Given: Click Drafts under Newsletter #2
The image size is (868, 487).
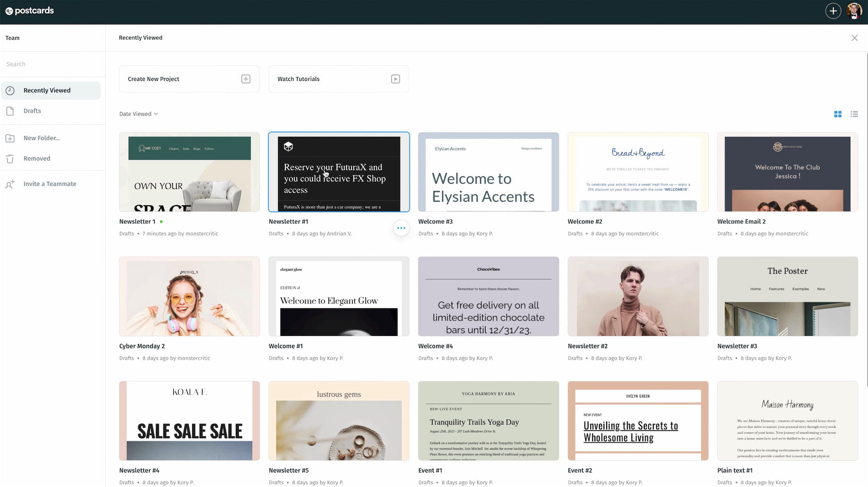Looking at the screenshot, I should pyautogui.click(x=575, y=358).
